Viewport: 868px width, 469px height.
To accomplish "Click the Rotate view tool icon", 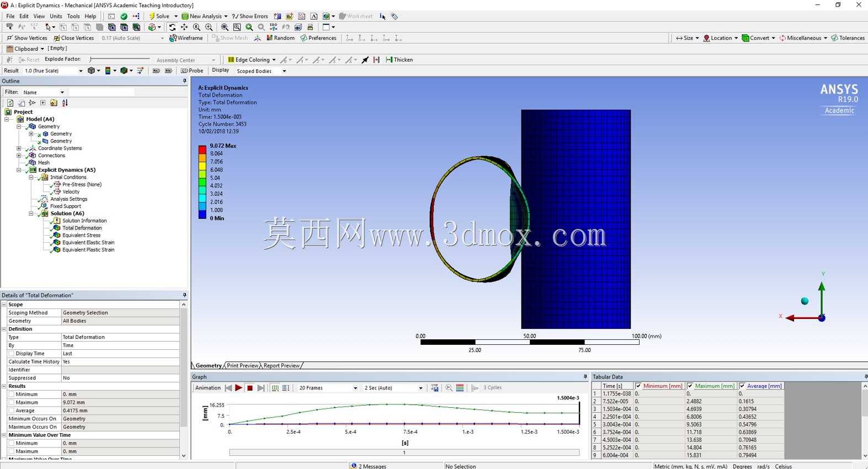I will coord(172,27).
